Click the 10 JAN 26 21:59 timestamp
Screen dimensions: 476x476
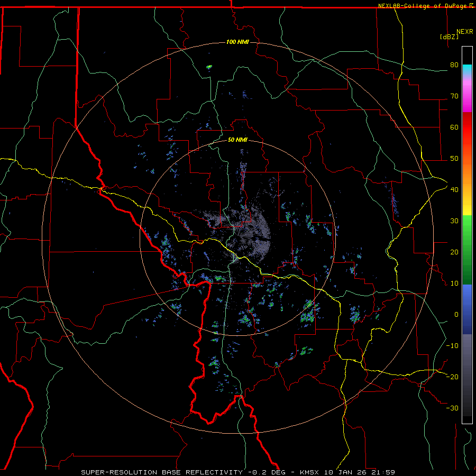pos(360,472)
